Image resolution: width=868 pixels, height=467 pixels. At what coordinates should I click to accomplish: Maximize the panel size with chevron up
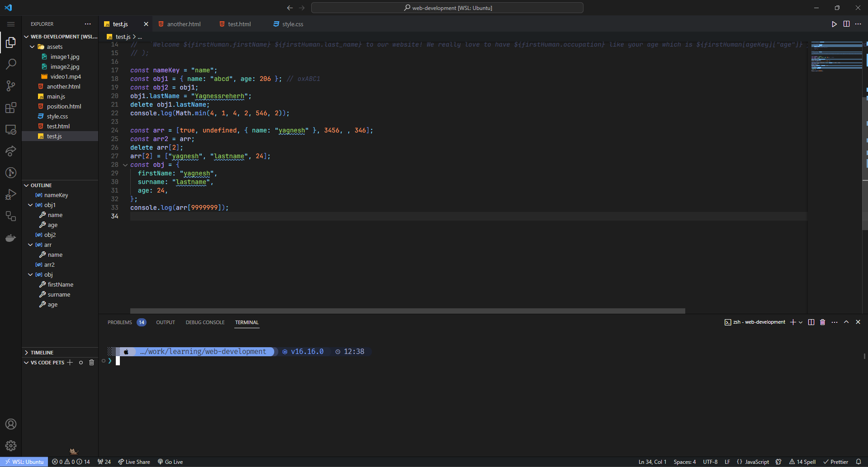click(846, 322)
